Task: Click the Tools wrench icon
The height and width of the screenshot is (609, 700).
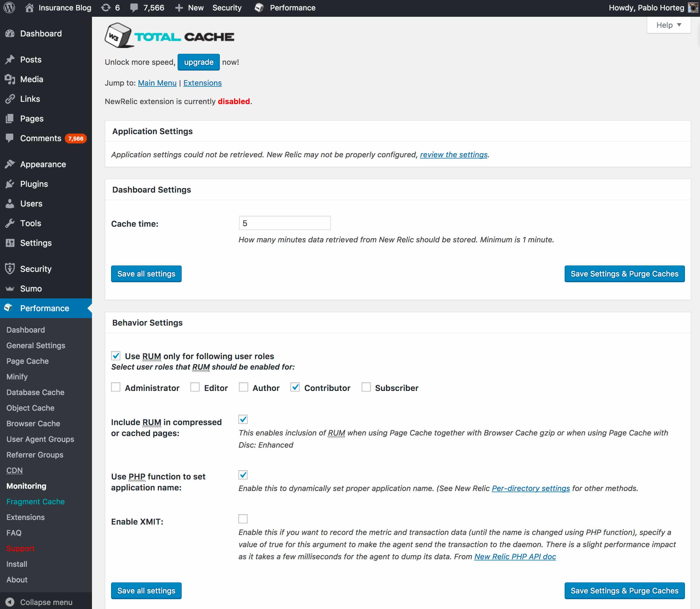Action: [10, 223]
